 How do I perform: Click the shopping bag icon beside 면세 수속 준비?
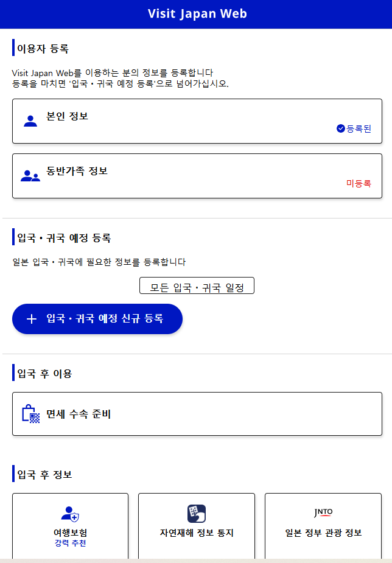[x=31, y=414]
